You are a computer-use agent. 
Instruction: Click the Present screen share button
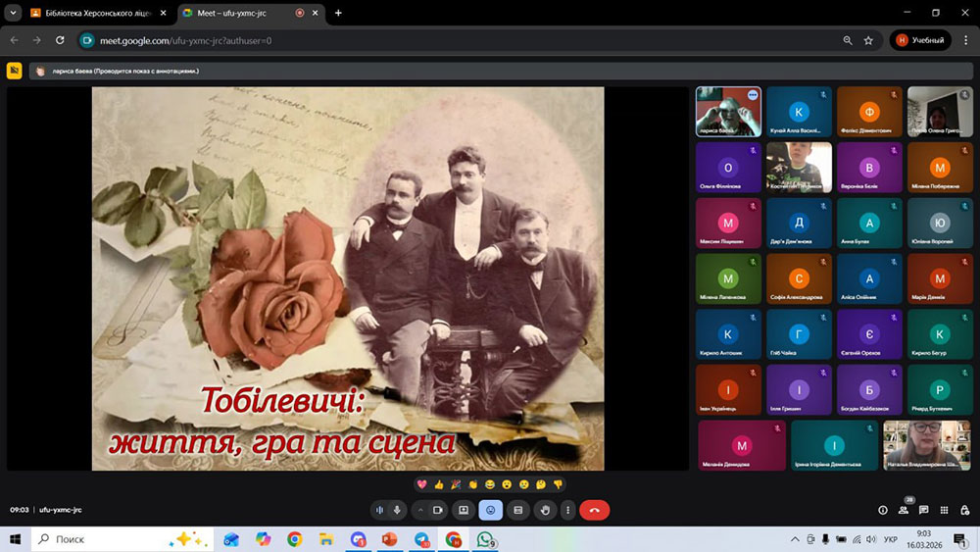[x=464, y=510]
